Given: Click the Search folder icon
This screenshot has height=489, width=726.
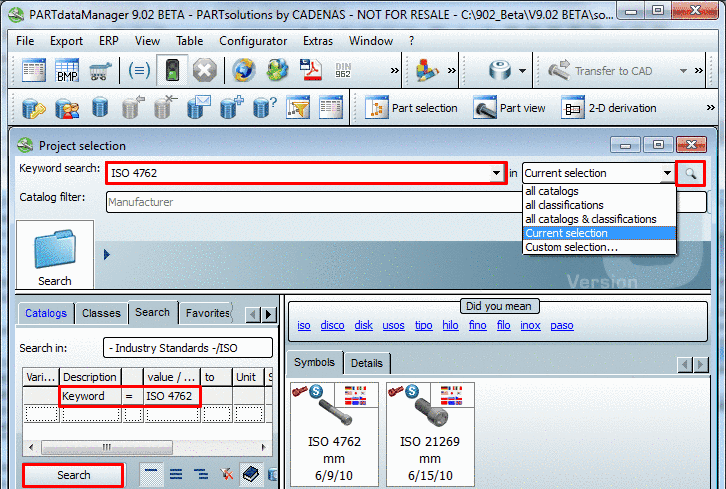Looking at the screenshot, I should point(55,255).
